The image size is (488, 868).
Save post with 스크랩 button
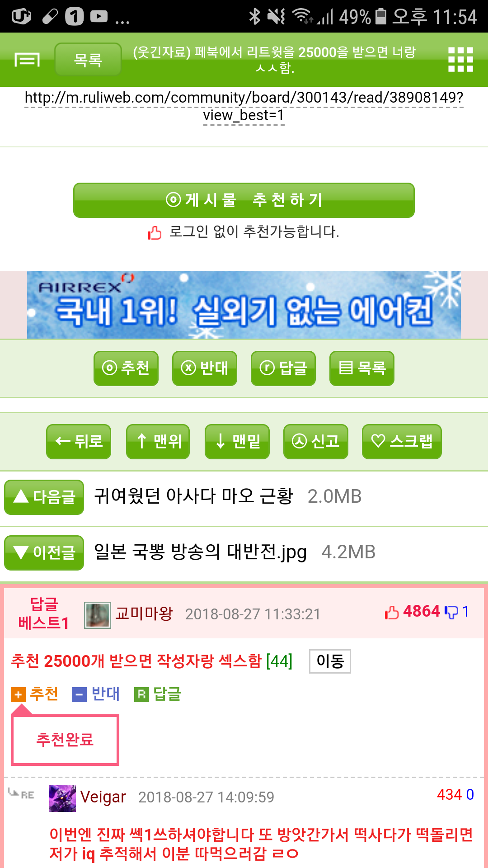(402, 442)
